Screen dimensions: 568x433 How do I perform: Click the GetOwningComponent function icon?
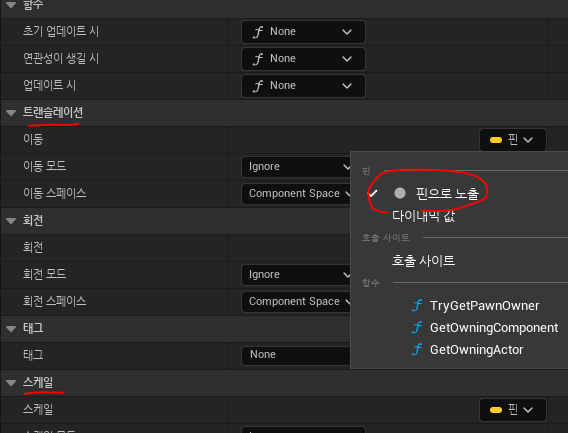pyautogui.click(x=417, y=328)
